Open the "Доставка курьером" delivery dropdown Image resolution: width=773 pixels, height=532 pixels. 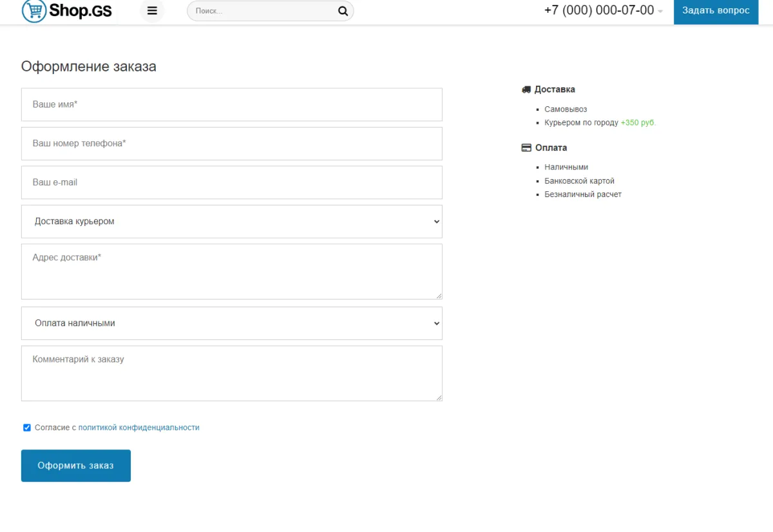click(x=232, y=222)
